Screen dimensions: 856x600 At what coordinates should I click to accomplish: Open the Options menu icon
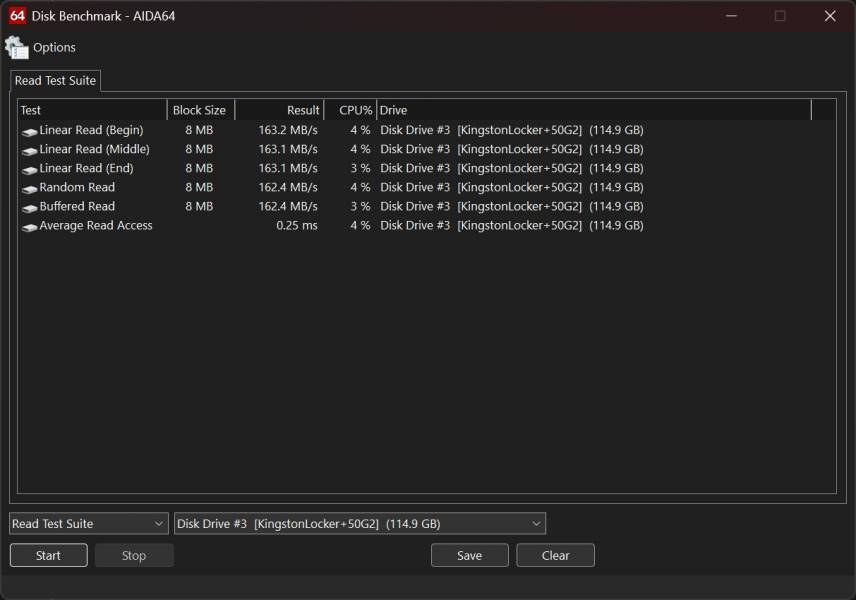17,47
